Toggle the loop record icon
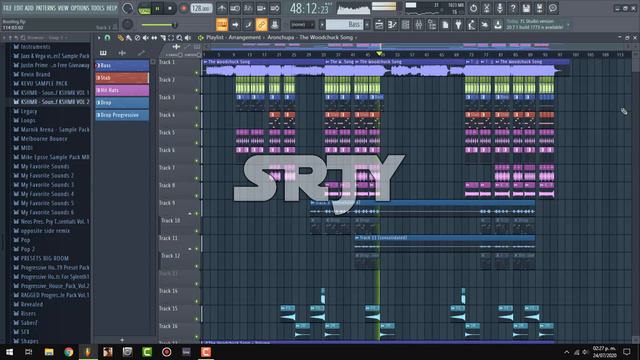The width and height of the screenshot is (640, 360). (275, 8)
